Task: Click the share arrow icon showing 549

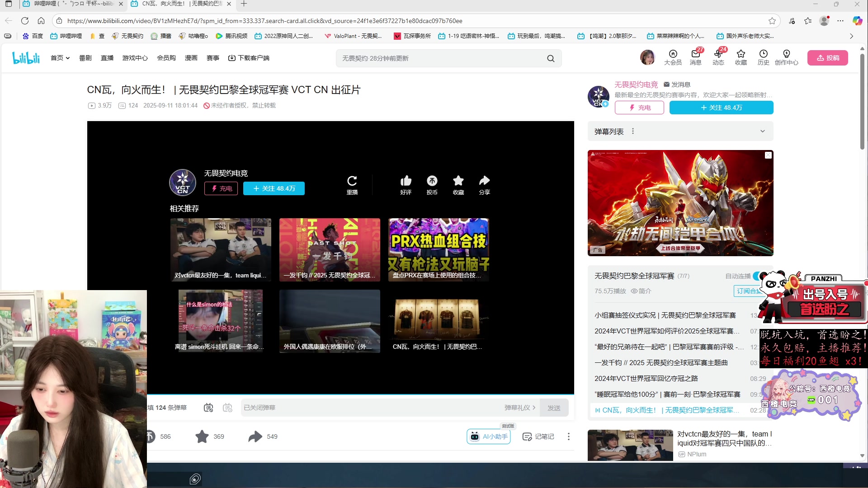Action: click(x=255, y=436)
